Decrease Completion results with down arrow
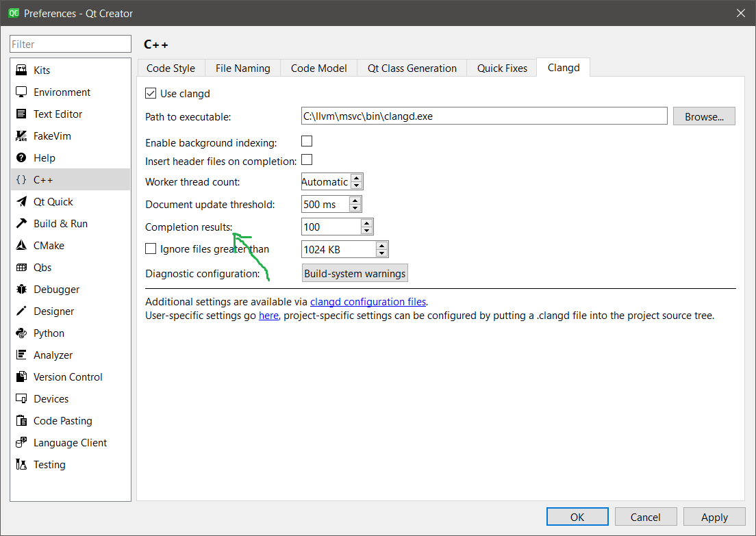The width and height of the screenshot is (756, 536). coord(366,231)
